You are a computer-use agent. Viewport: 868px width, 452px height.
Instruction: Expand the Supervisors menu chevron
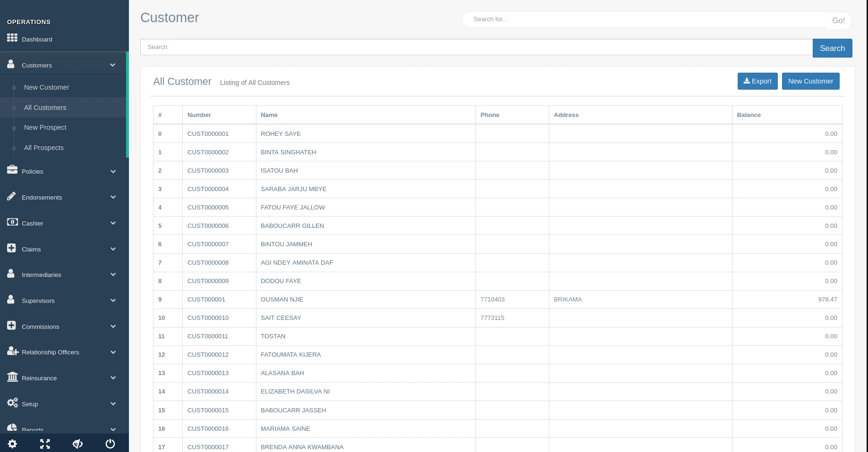(113, 301)
